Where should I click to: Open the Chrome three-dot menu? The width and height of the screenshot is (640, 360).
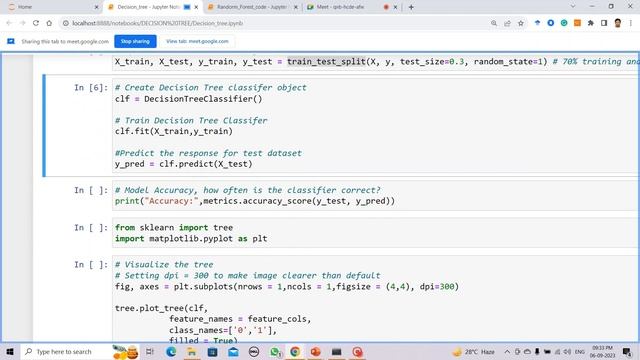click(631, 23)
